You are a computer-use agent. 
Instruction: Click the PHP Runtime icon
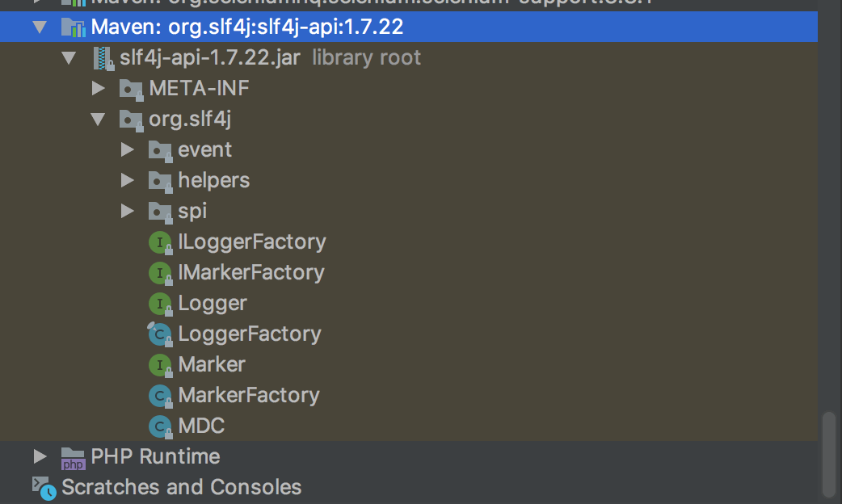coord(73,458)
